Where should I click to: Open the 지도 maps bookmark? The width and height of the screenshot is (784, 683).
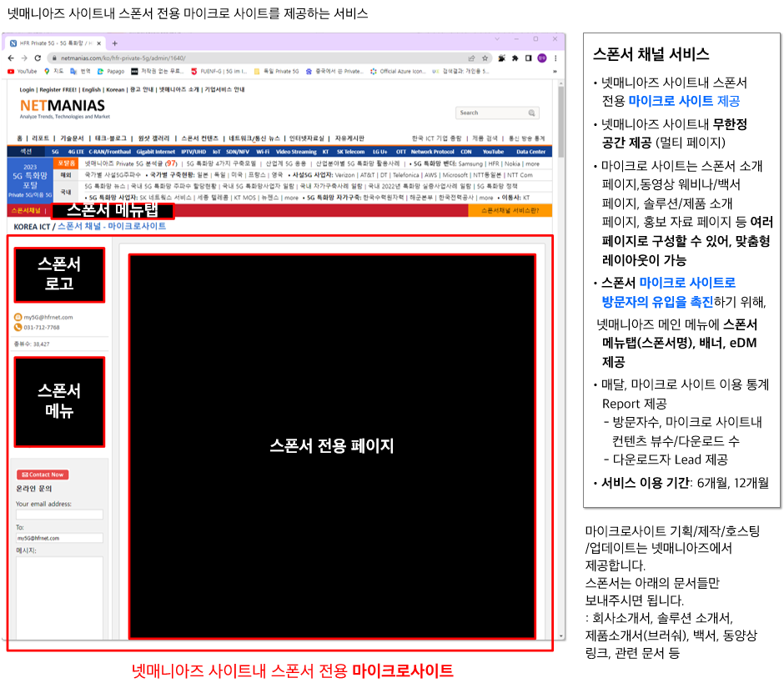point(54,72)
